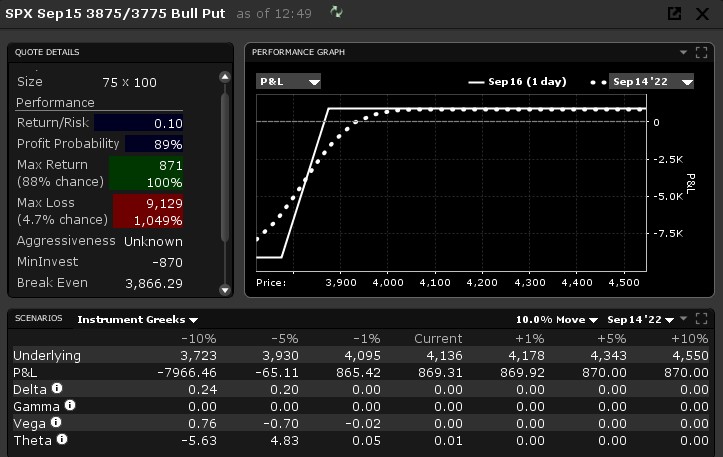
Task: Show info for Delta greek
Action: coord(57,388)
